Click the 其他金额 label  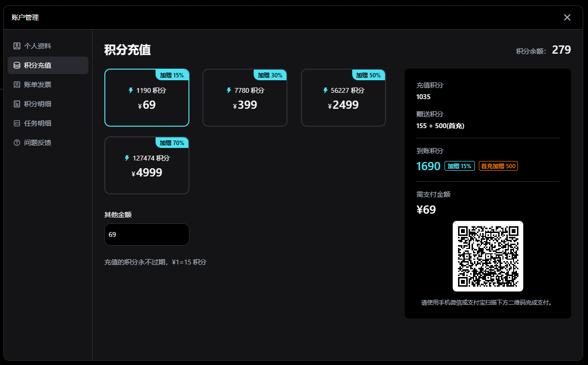118,215
